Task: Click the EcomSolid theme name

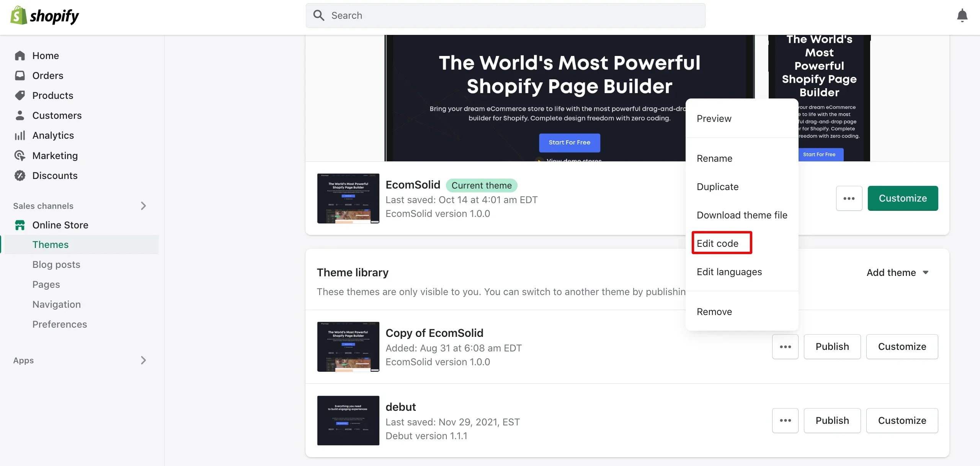Action: 413,185
